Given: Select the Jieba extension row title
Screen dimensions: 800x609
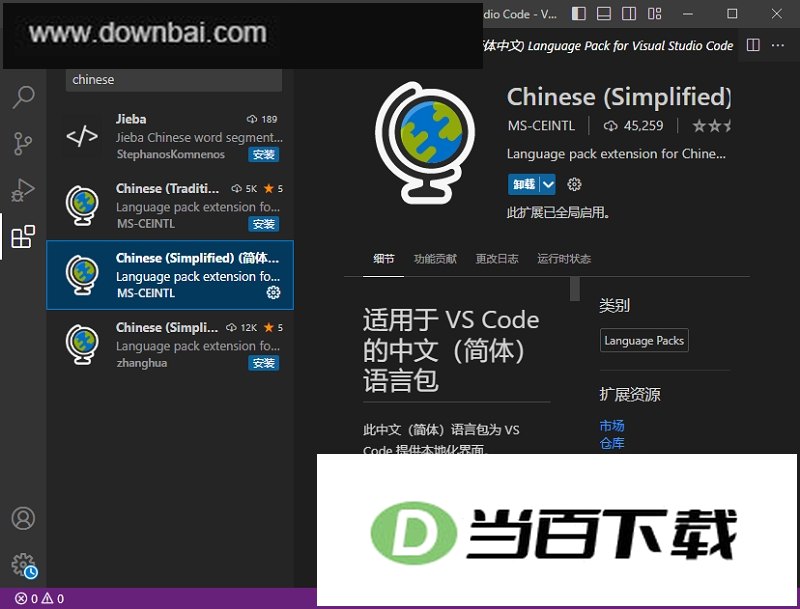Looking at the screenshot, I should point(131,119).
